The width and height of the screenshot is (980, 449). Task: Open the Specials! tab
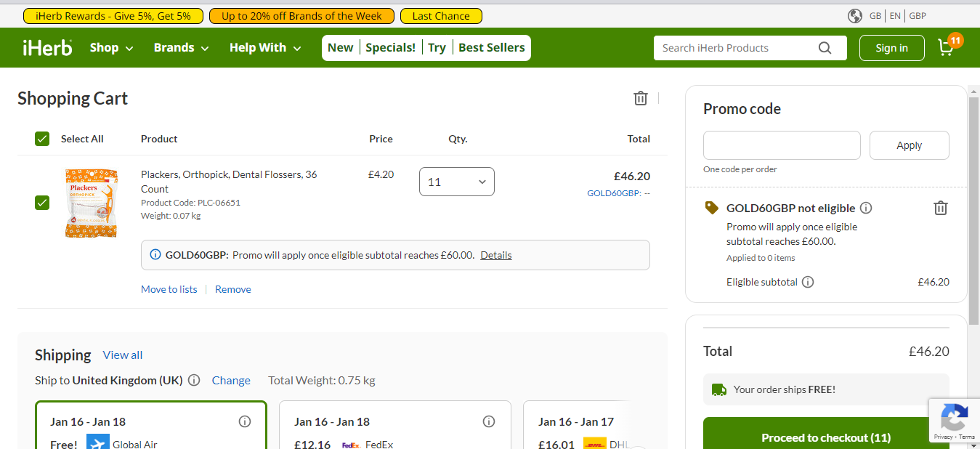[x=391, y=47]
